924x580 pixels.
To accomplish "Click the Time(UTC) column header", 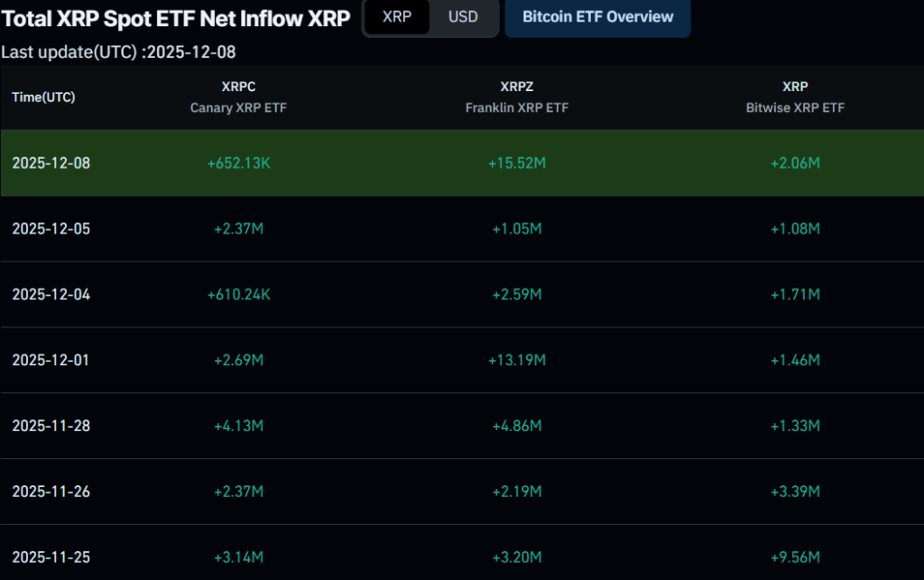I will [43, 97].
